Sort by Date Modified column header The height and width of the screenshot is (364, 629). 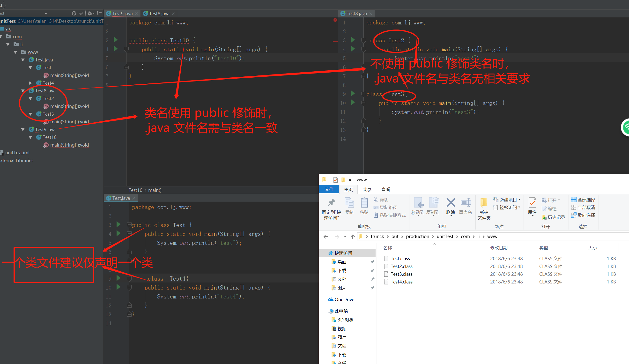pyautogui.click(x=512, y=248)
